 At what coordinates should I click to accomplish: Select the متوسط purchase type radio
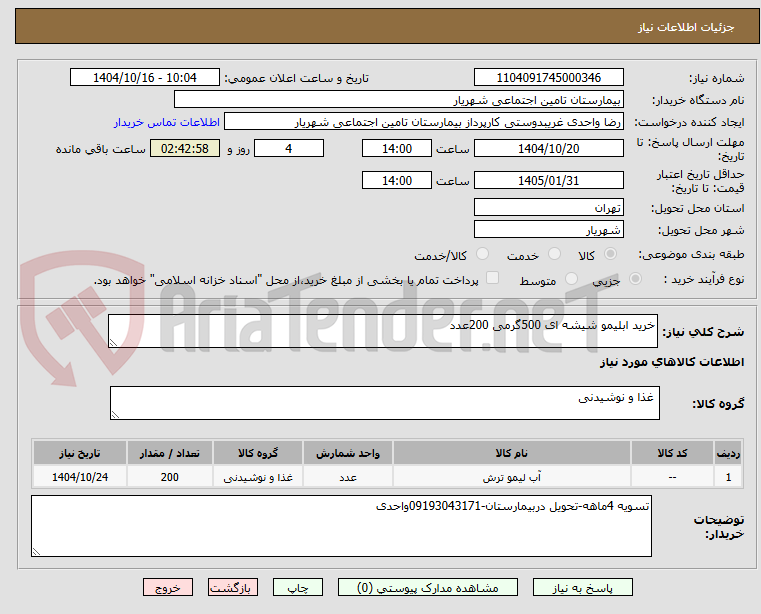click(x=572, y=279)
